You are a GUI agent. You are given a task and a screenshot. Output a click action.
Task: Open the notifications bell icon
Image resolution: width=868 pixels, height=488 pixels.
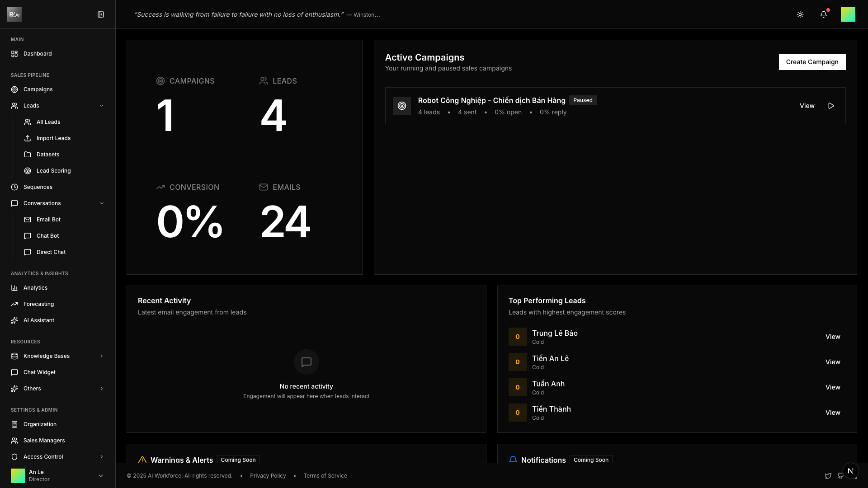click(823, 14)
